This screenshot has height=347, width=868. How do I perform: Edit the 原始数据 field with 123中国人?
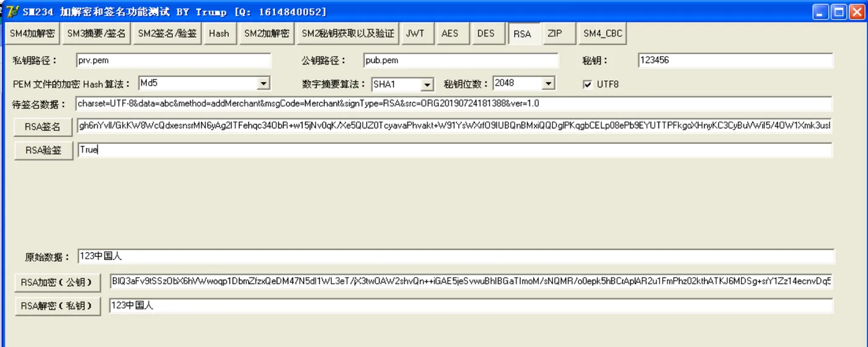(456, 256)
